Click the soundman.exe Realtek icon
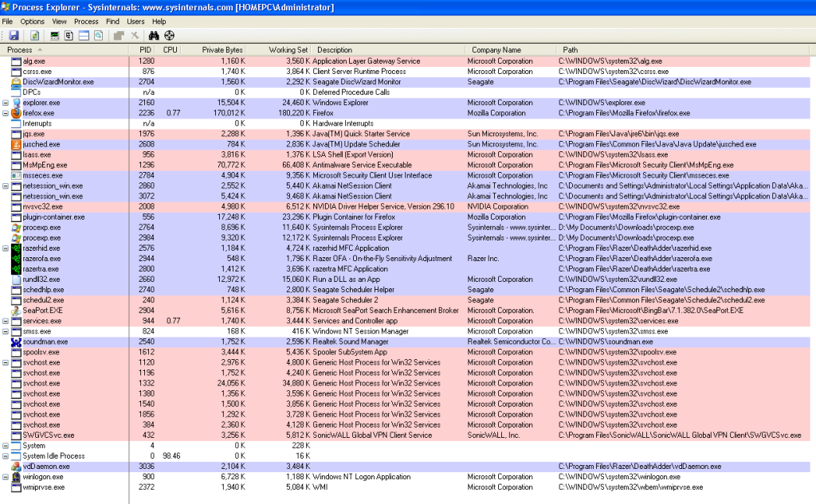 (x=16, y=342)
